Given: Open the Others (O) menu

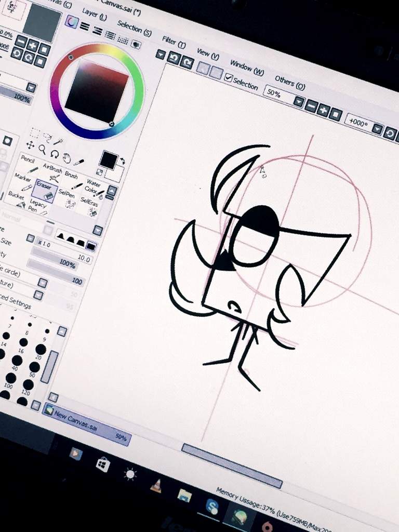Looking at the screenshot, I should tap(290, 83).
